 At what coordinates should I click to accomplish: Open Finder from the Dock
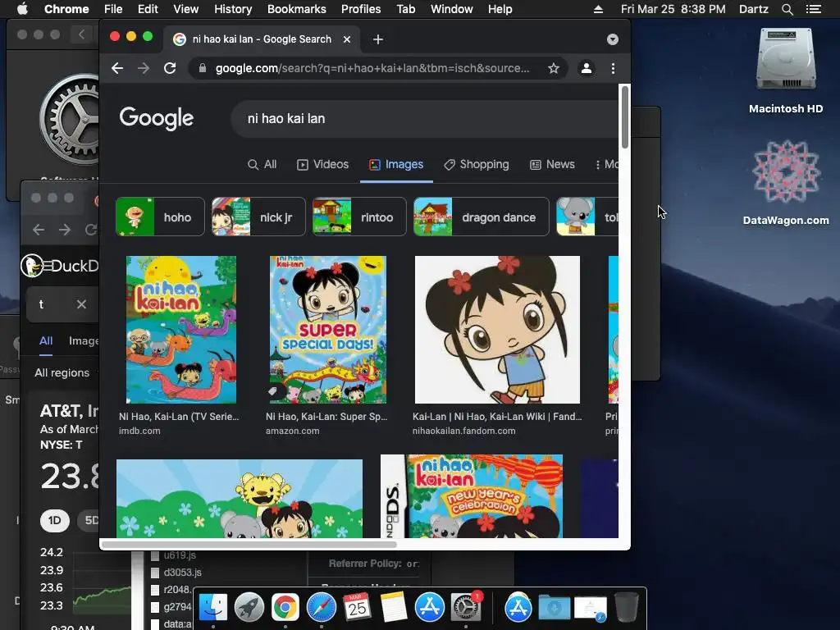pyautogui.click(x=213, y=607)
